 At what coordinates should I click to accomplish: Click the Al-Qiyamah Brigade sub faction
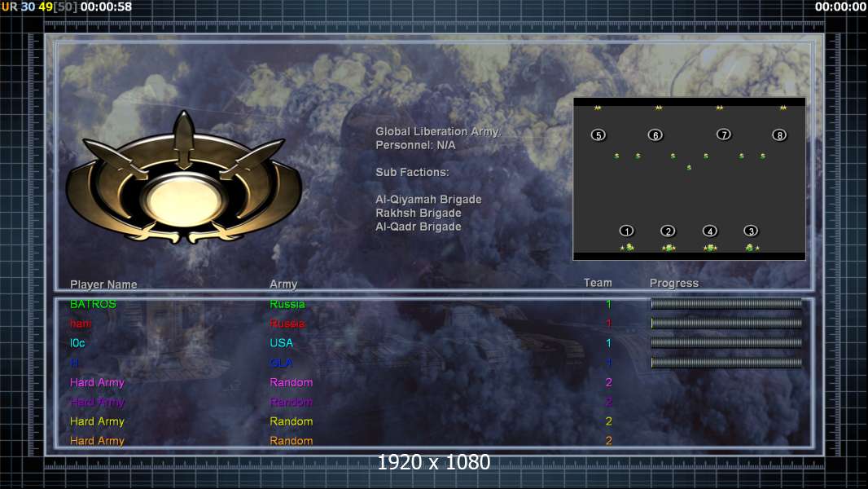tap(428, 200)
